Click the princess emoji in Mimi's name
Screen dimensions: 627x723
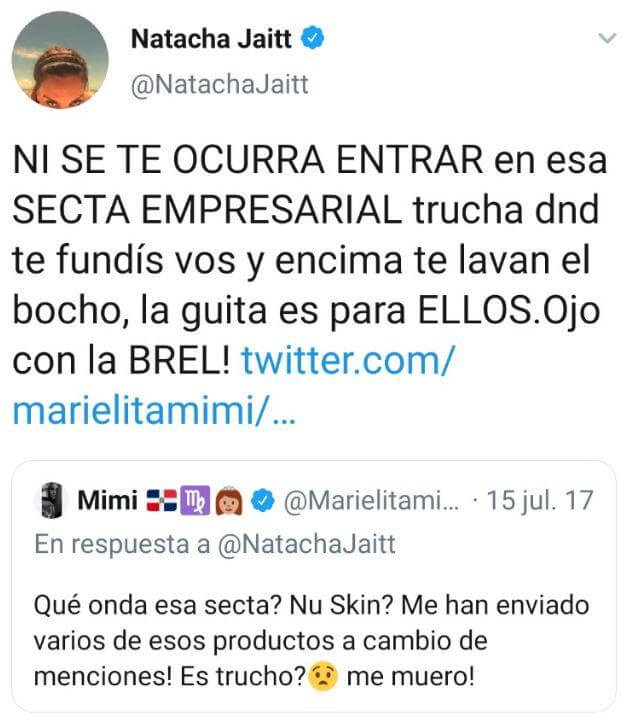coord(230,501)
